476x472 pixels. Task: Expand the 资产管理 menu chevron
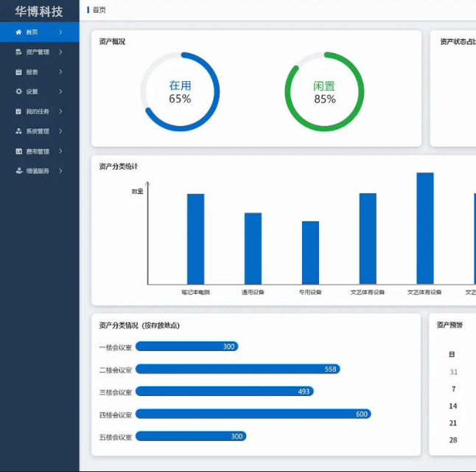point(60,52)
